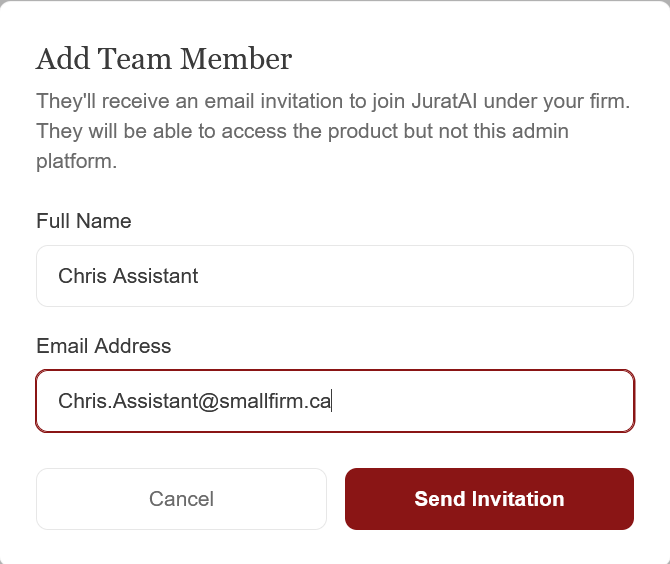Click the Chris.Assistant@smallfirm.ca email text
Image resolution: width=670 pixels, height=564 pixels.
(194, 401)
